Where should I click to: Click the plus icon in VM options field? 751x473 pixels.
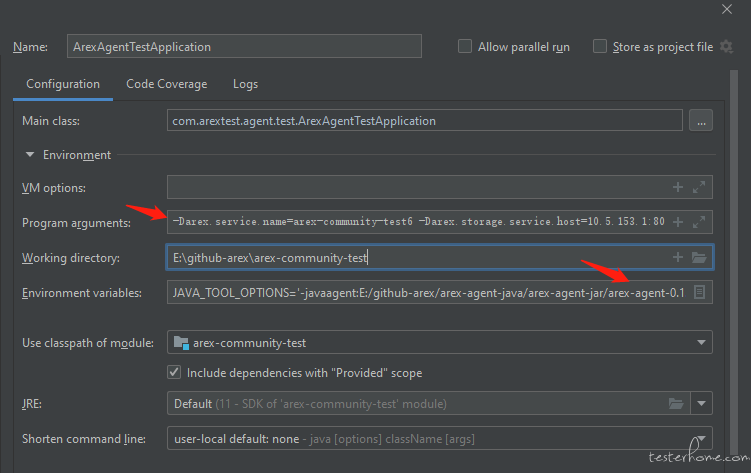coord(678,187)
